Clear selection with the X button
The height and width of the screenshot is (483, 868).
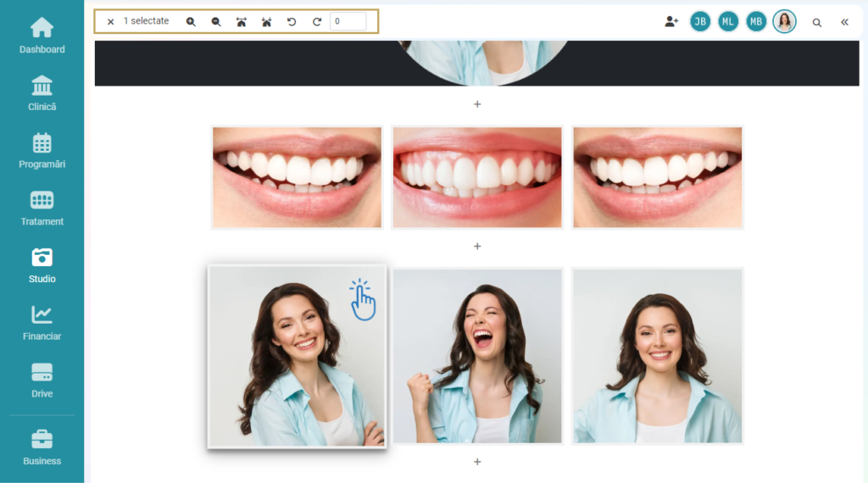(110, 22)
